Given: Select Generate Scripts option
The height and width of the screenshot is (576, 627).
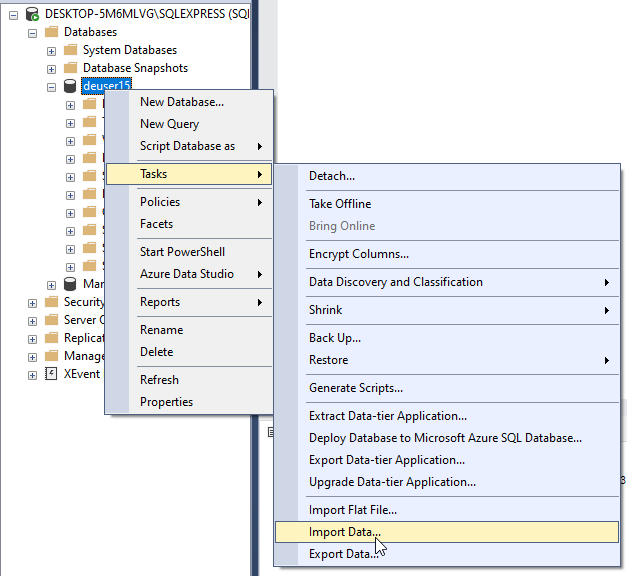Looking at the screenshot, I should click(x=355, y=388).
